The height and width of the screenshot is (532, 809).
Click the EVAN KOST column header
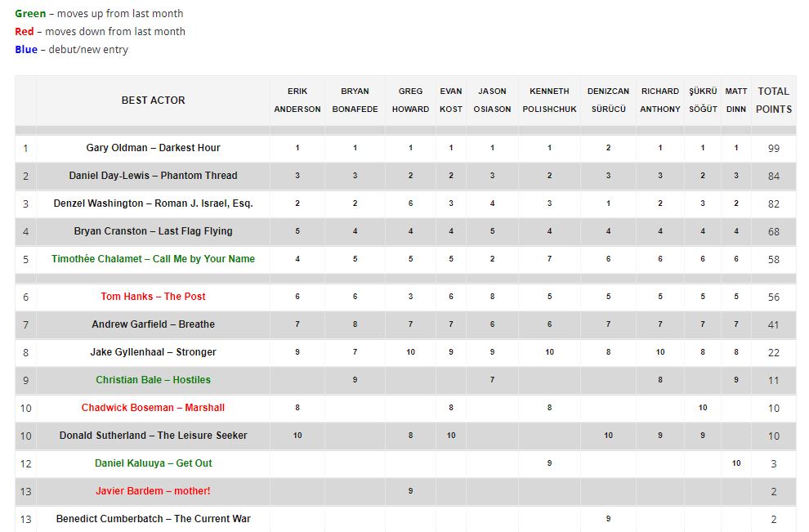point(451,100)
